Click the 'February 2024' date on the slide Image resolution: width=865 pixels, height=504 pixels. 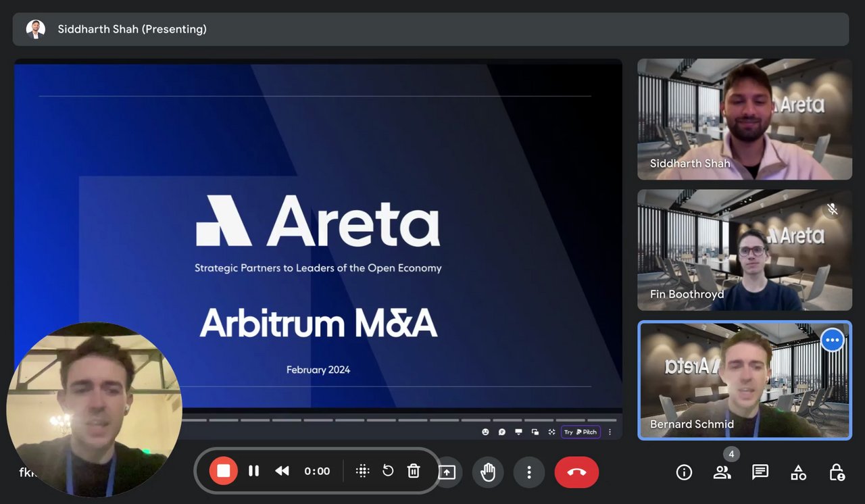pyautogui.click(x=318, y=370)
